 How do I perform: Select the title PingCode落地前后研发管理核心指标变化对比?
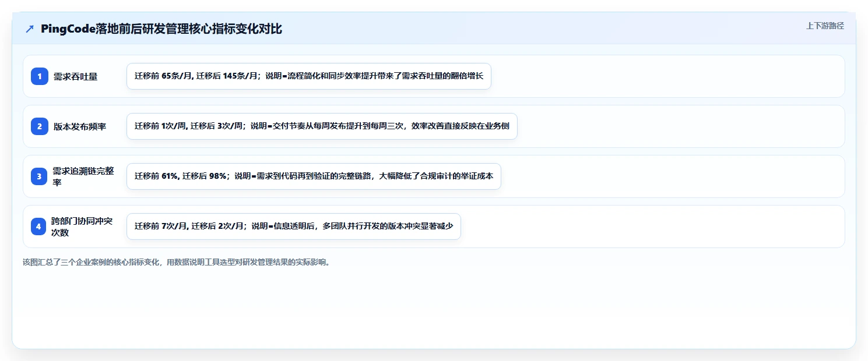[x=161, y=29]
